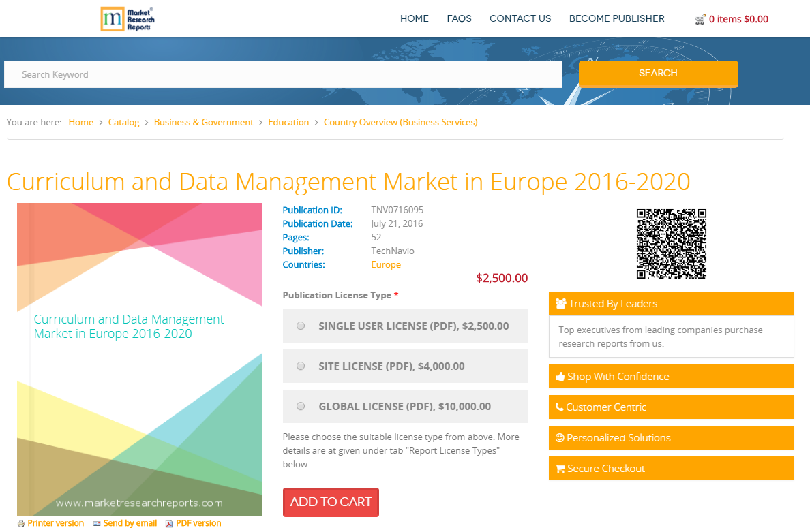Open the Market Research Reports logo
This screenshot has width=810, height=532.
(x=127, y=19)
